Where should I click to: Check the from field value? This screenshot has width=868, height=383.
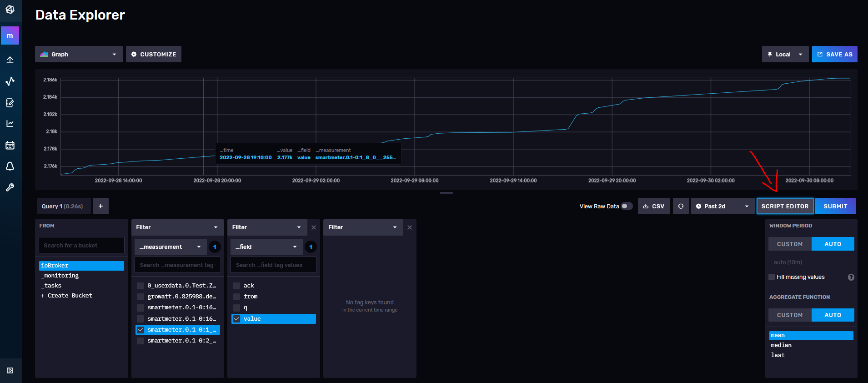coord(236,297)
